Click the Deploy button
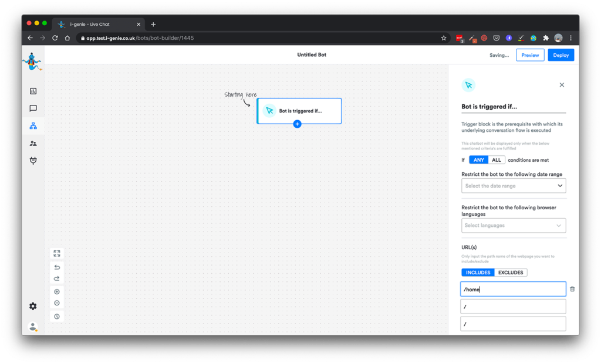 (x=561, y=55)
